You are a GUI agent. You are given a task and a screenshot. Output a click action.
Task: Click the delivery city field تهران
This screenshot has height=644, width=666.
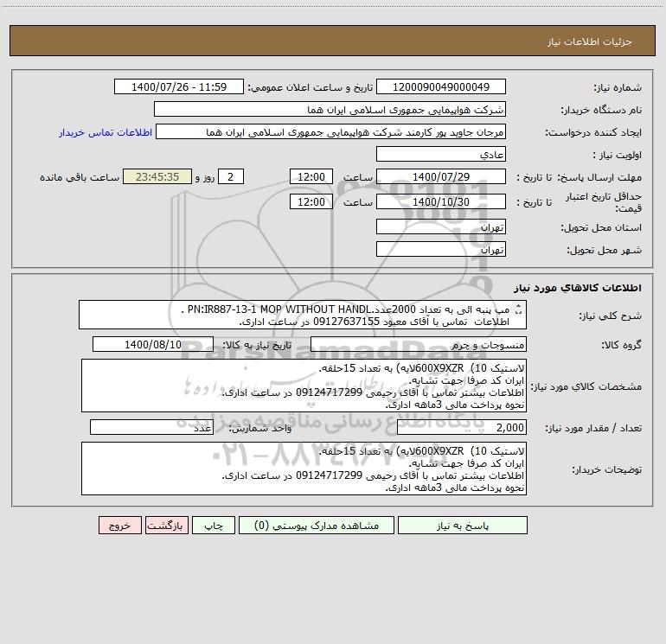pos(441,249)
